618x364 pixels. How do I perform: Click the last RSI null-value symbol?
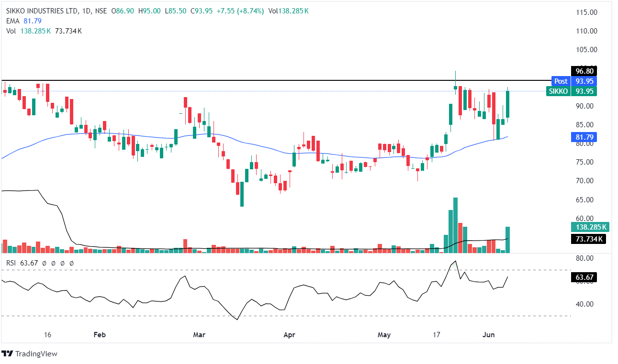point(71,263)
